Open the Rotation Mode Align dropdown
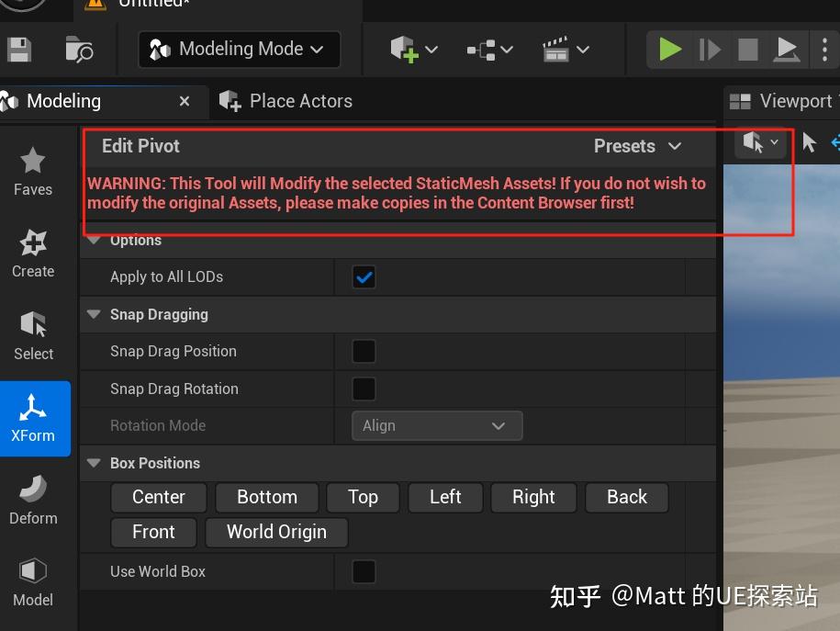Viewport: 840px width, 631px height. click(437, 425)
